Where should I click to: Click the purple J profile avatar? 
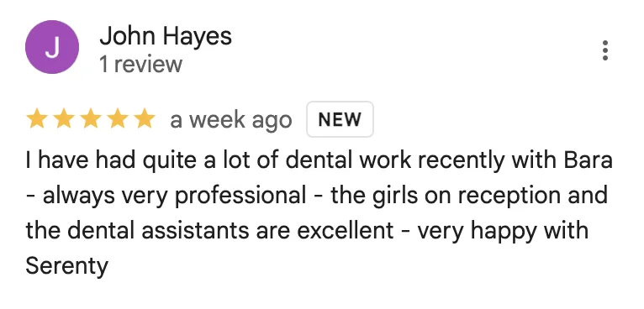coord(52,47)
